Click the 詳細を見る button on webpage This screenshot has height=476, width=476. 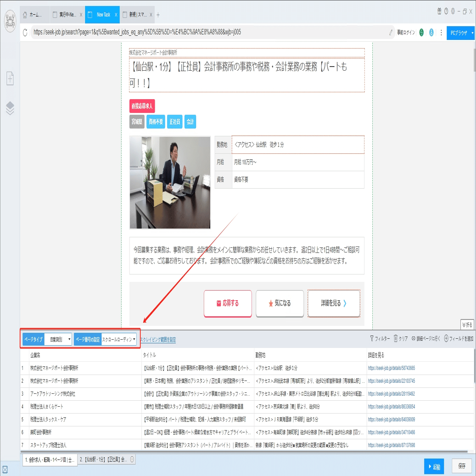click(334, 303)
